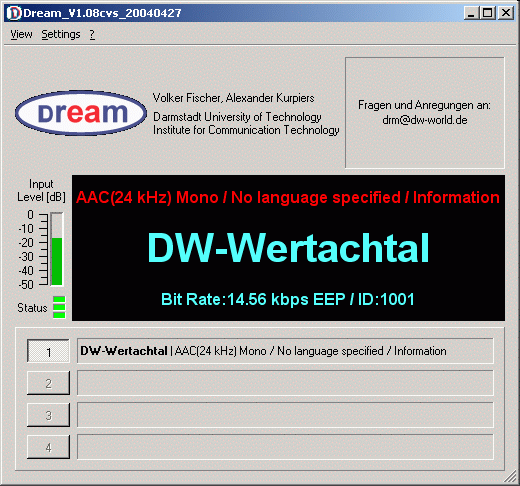The height and width of the screenshot is (486, 520).
Task: Select service button 4
Action: click(48, 447)
